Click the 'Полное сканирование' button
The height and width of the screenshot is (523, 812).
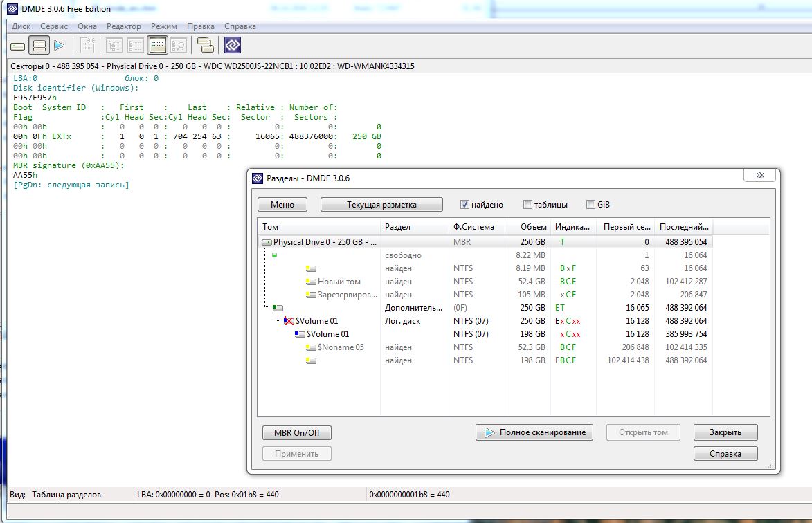coord(535,432)
